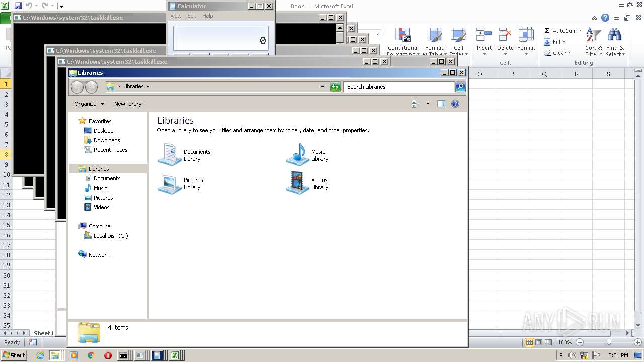Image resolution: width=644 pixels, height=362 pixels.
Task: Open Excel help question mark icon
Action: click(605, 18)
